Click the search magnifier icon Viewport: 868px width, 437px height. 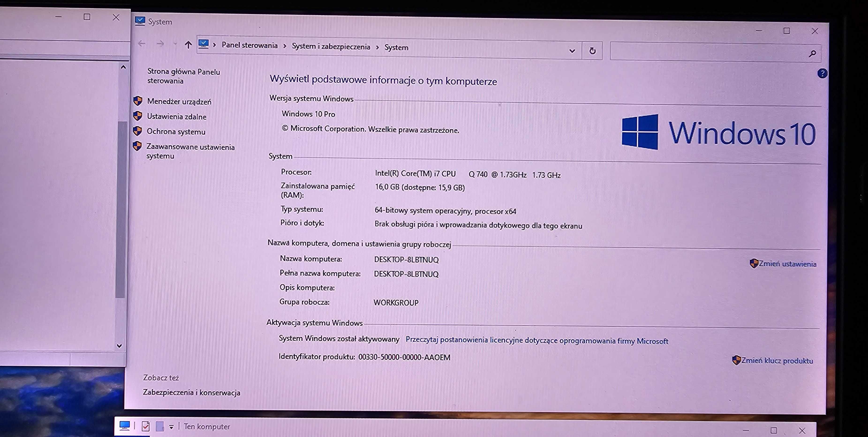tap(812, 53)
